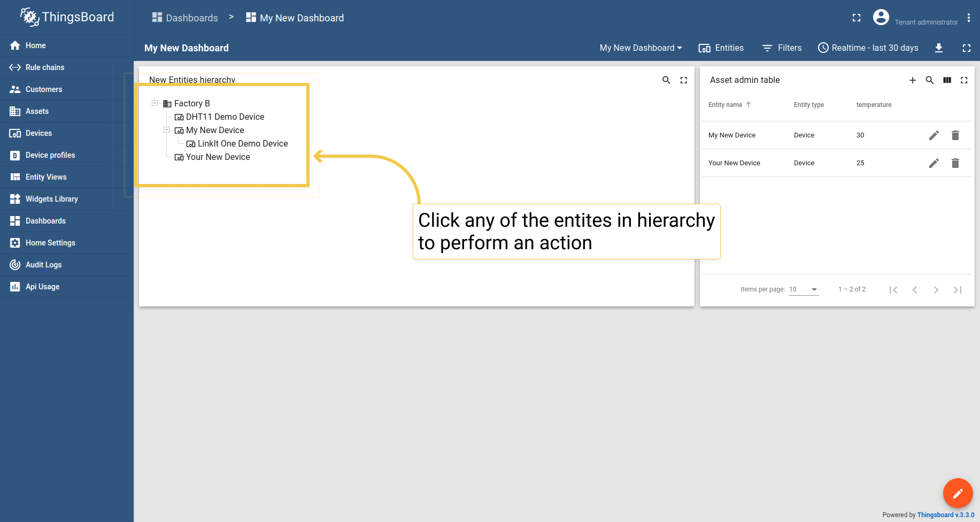This screenshot has width=980, height=522.
Task: Collapse the My New Device node
Action: [x=167, y=129]
